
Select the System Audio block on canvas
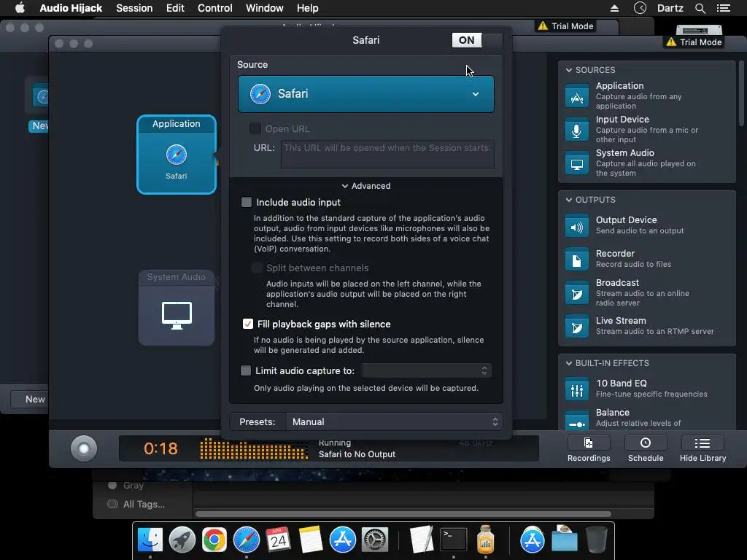177,308
